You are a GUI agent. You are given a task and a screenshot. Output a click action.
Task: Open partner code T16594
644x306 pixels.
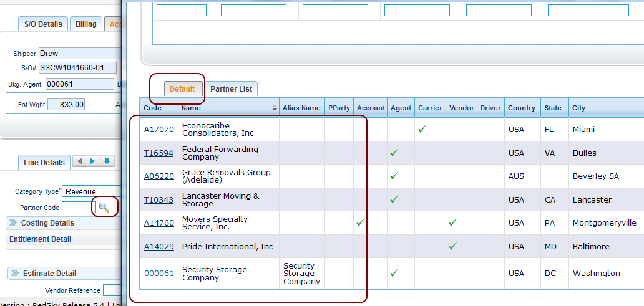(159, 153)
